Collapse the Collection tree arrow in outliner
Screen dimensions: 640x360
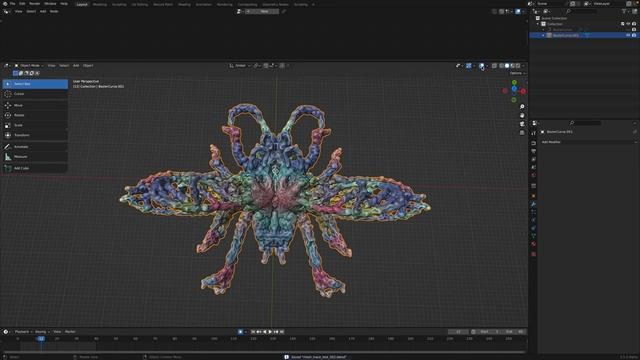[538, 24]
